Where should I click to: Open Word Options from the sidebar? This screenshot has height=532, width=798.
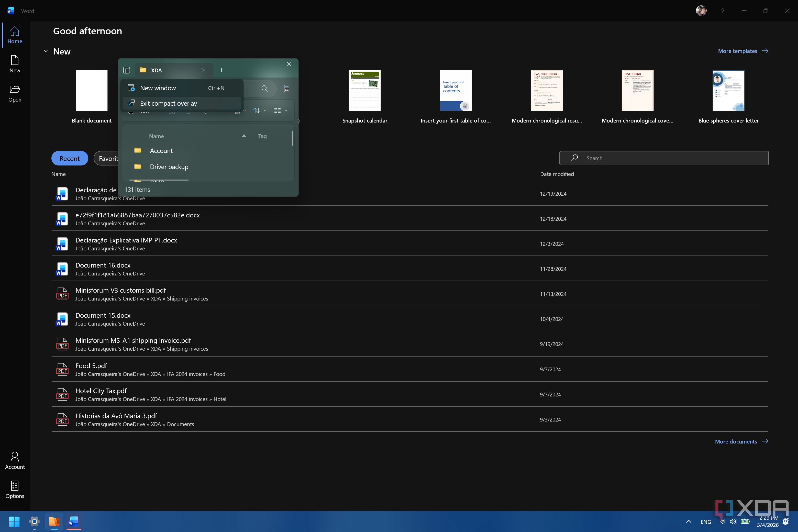pyautogui.click(x=15, y=490)
